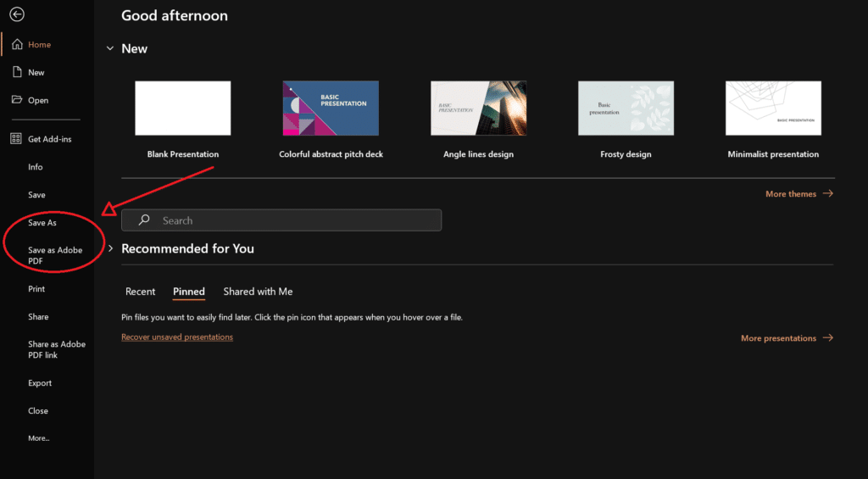Switch to the Recent tab
The image size is (868, 479).
click(x=140, y=292)
